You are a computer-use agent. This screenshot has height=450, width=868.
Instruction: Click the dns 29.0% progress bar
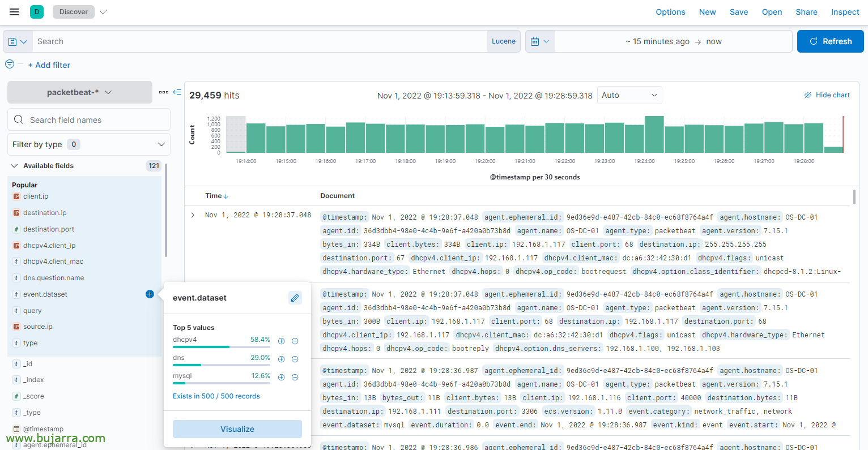click(222, 365)
